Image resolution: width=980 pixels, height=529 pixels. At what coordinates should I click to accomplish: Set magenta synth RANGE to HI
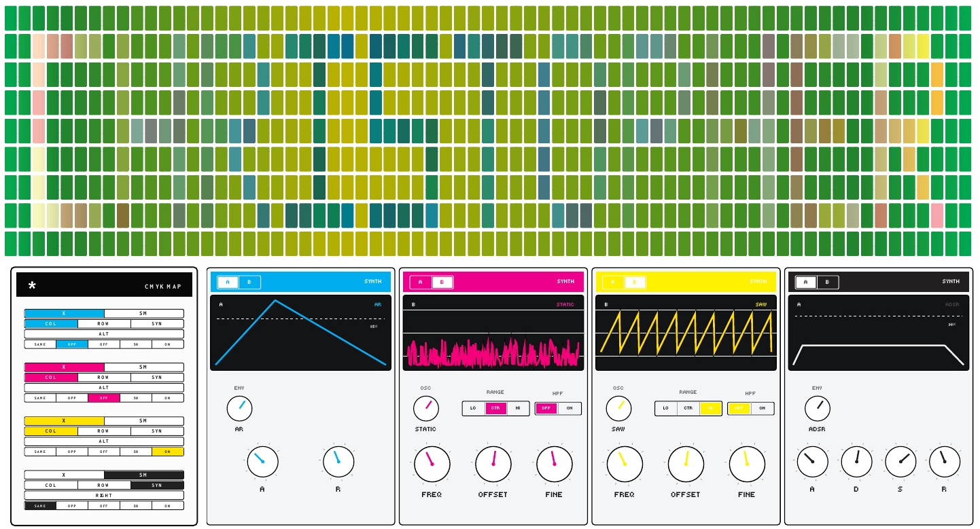518,408
